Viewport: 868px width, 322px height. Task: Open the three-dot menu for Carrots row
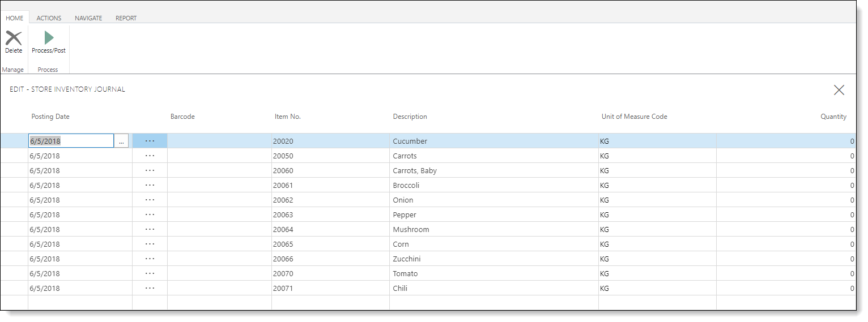pyautogui.click(x=150, y=156)
